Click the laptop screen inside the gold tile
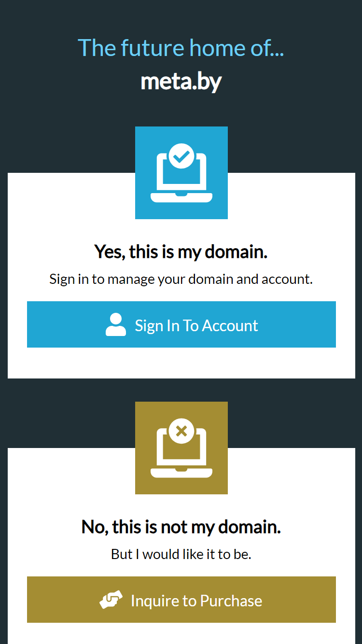Viewport: 362px width, 644px height. (181, 450)
